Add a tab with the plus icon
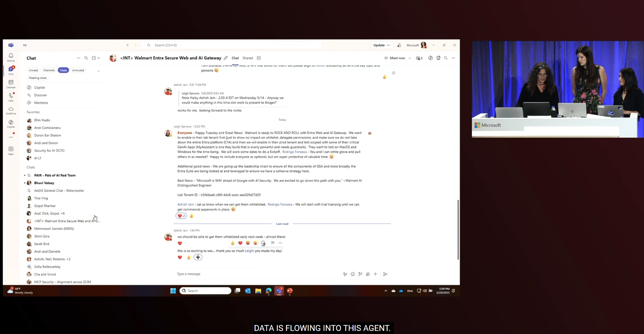The image size is (644, 334). tap(259, 58)
